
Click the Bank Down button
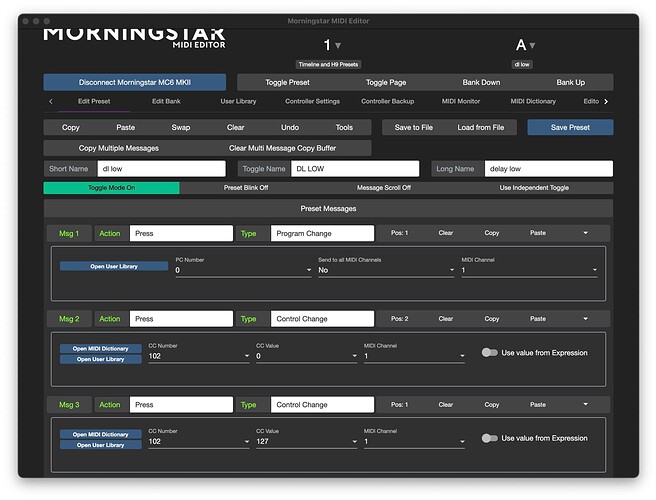click(x=481, y=82)
